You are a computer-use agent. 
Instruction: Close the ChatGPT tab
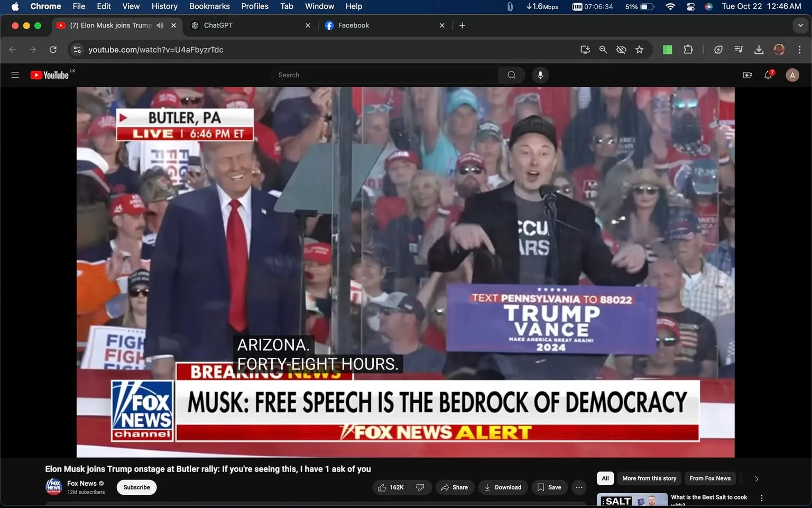tap(308, 25)
